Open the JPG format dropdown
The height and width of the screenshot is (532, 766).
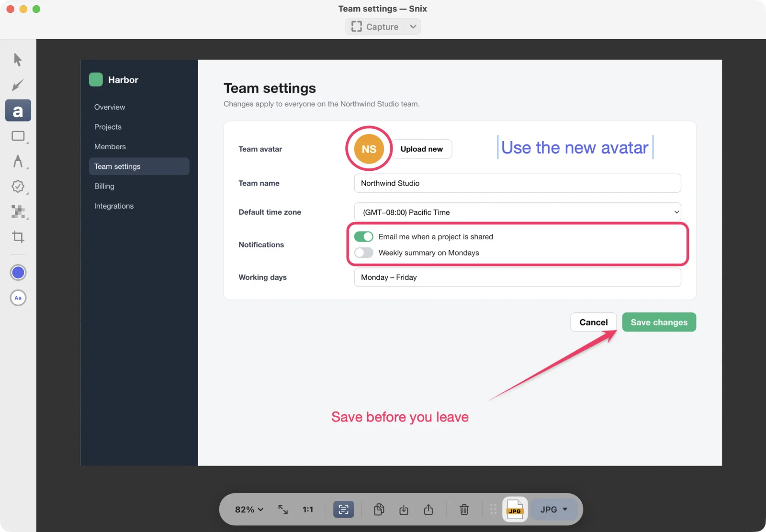click(554, 510)
